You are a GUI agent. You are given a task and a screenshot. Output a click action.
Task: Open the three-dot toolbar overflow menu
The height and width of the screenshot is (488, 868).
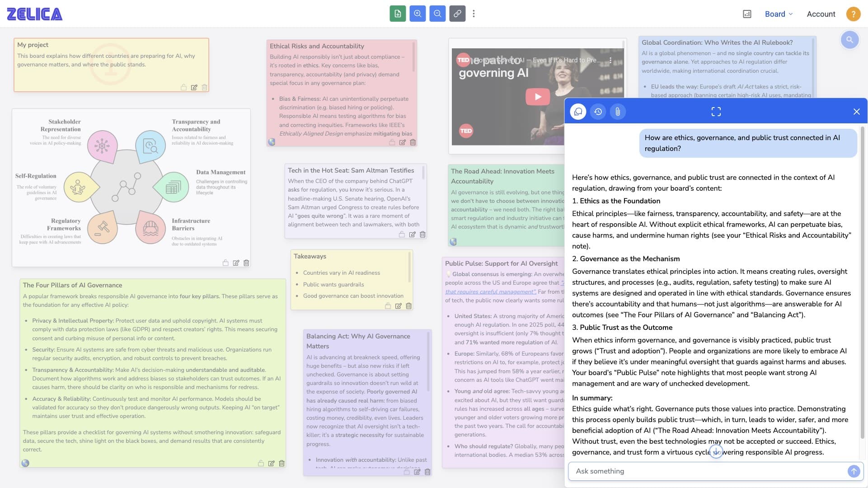(474, 14)
